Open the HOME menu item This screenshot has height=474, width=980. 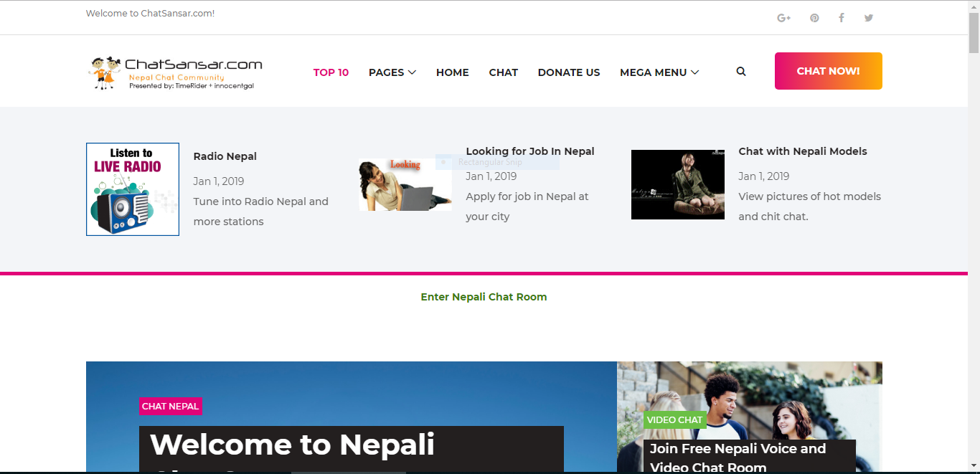point(452,72)
